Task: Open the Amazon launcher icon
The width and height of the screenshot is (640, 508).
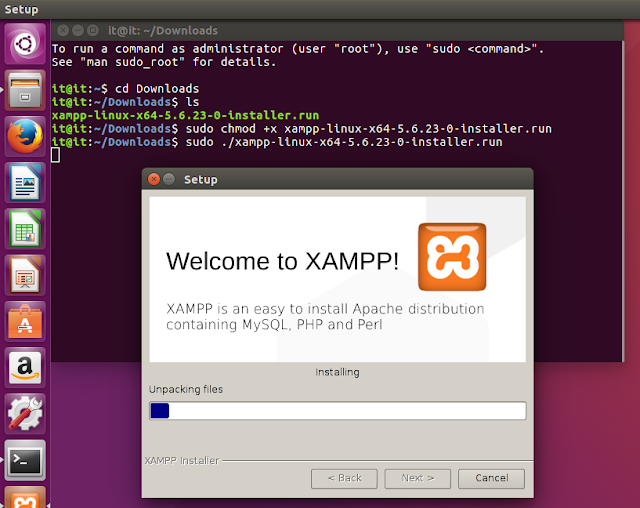Action: click(25, 368)
